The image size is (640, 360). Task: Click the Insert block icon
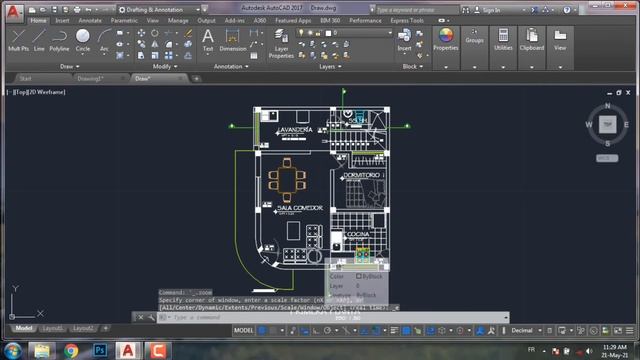(x=404, y=40)
